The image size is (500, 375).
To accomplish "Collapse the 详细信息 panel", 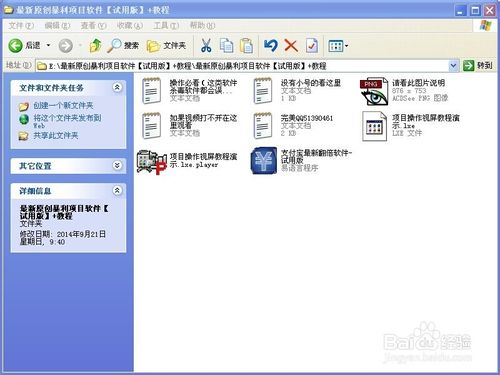I will click(117, 190).
